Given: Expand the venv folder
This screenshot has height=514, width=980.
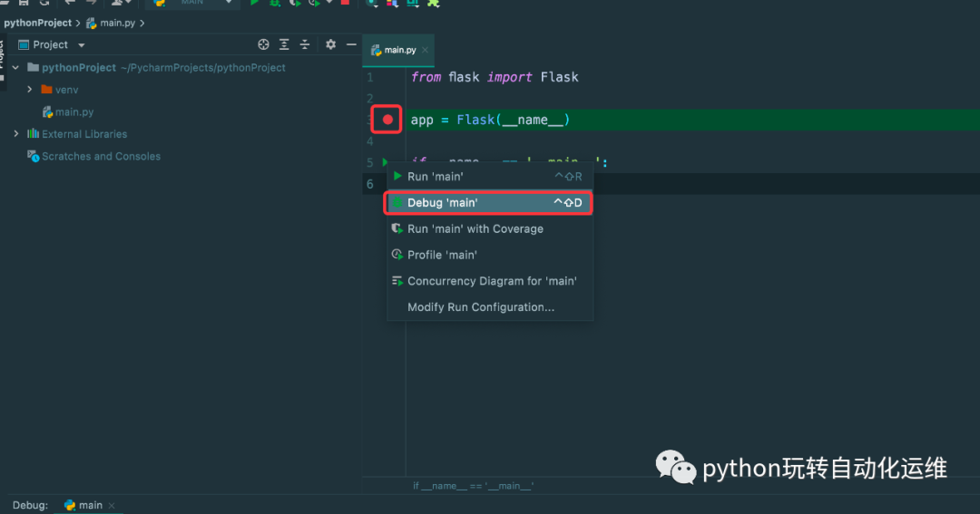Looking at the screenshot, I should click(x=30, y=90).
